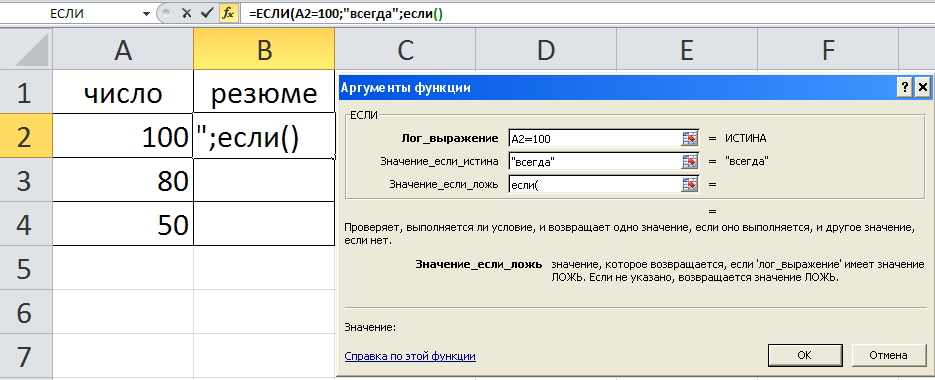This screenshot has height=380, width=935.
Task: Collapse dialog via Лог_выражение range selector icon
Action: pos(689,138)
